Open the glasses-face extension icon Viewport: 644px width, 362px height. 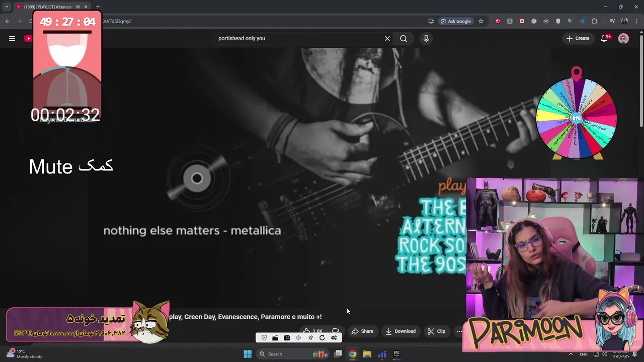pyautogui.click(x=546, y=21)
